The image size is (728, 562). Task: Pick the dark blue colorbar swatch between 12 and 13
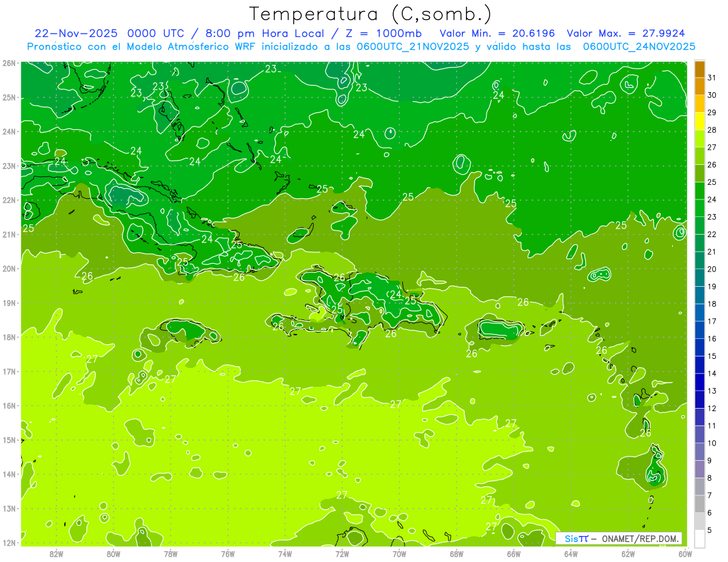(699, 400)
